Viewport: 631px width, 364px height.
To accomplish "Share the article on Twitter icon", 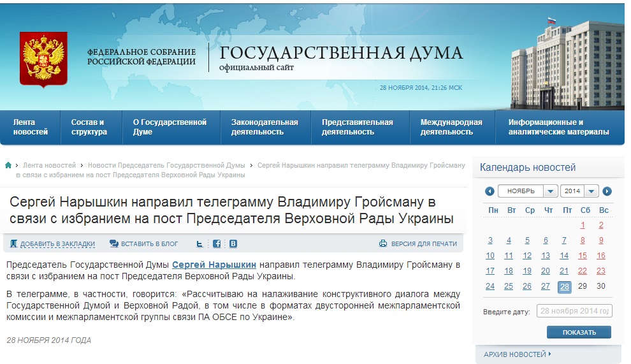I will click(199, 244).
